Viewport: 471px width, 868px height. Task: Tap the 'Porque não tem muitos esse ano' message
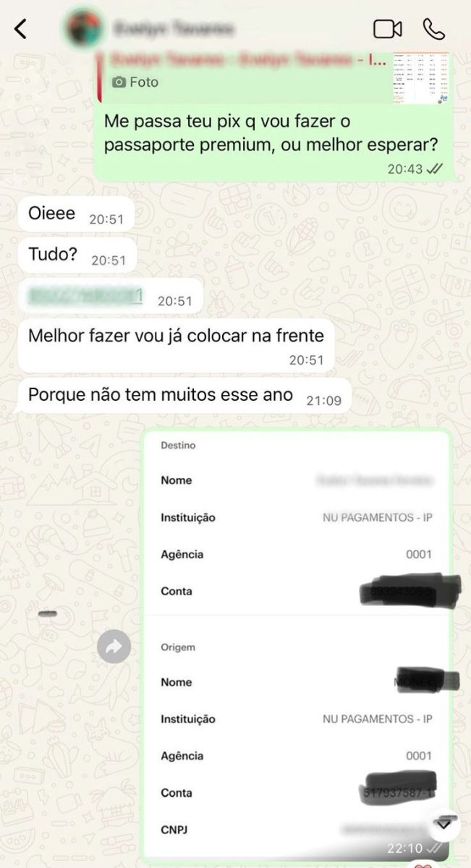[x=184, y=396]
